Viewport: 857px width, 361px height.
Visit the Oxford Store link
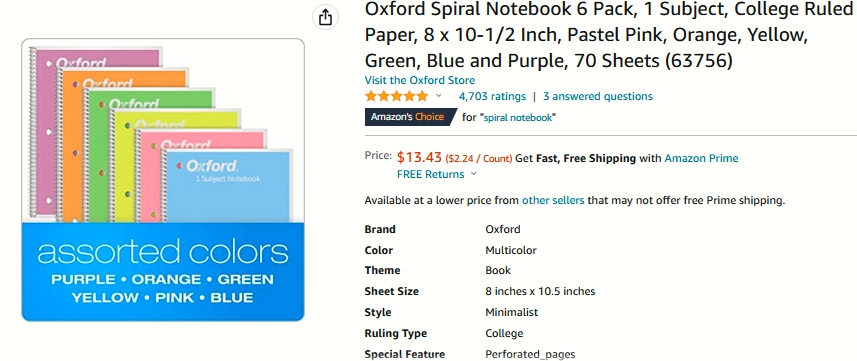(x=420, y=80)
